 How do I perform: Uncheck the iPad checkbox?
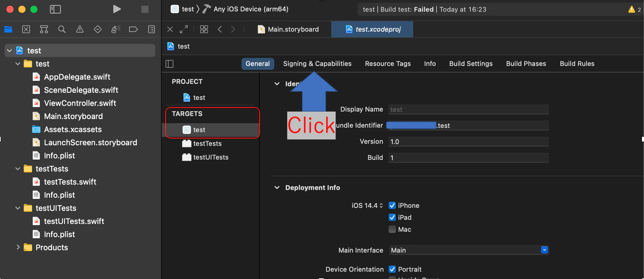392,217
